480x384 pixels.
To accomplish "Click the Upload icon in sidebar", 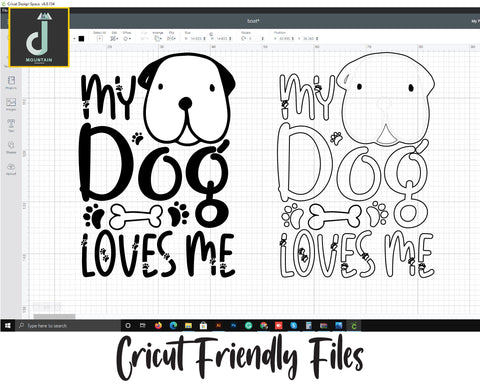I will point(11,169).
